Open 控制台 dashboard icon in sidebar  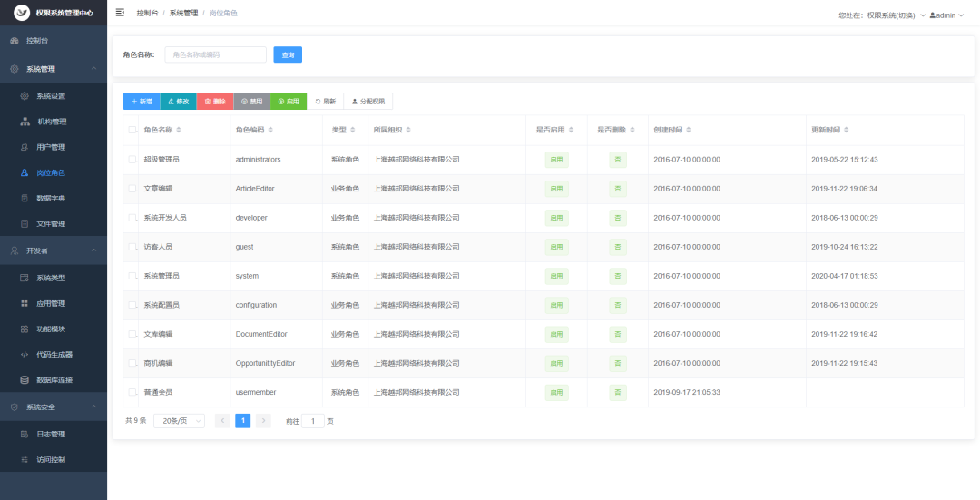[15, 41]
